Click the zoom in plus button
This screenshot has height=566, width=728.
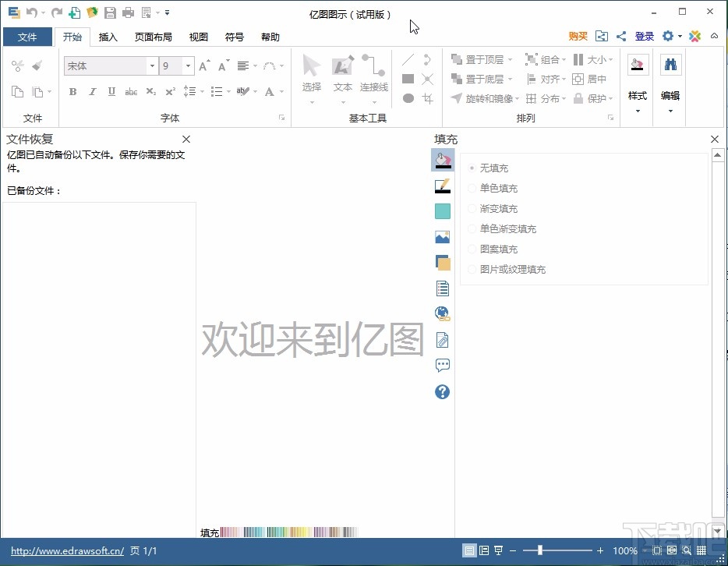[600, 550]
